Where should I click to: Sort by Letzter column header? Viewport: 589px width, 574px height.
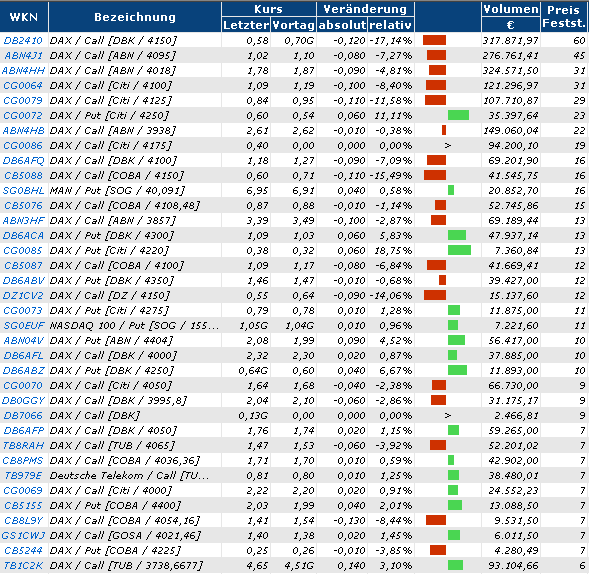pyautogui.click(x=246, y=25)
